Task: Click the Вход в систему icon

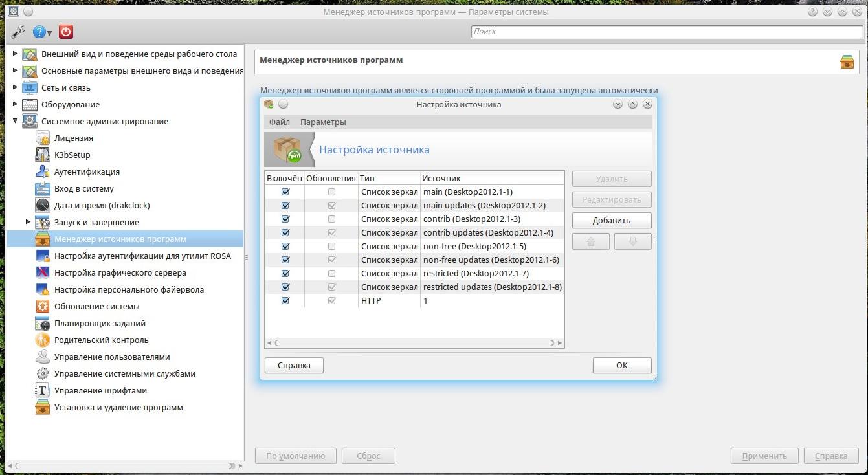Action: click(x=43, y=189)
